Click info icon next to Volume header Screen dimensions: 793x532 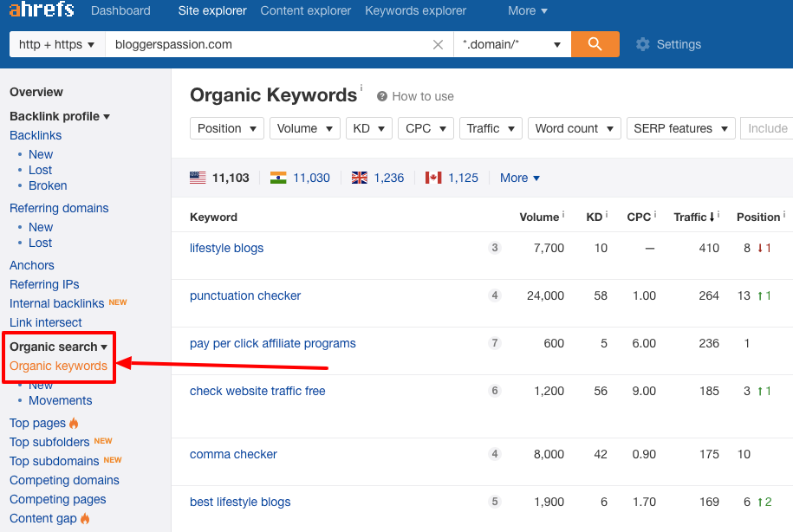pyautogui.click(x=563, y=214)
